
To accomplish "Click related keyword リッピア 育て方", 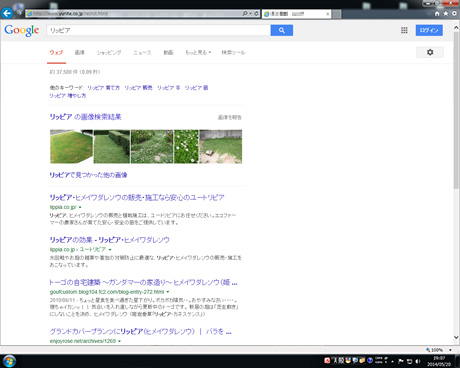I will tap(103, 88).
